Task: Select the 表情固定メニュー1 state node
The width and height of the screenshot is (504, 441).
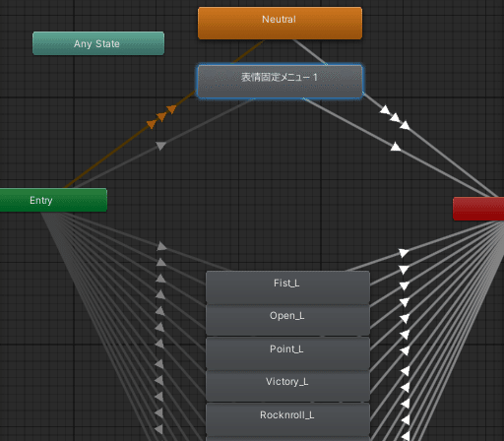Action: tap(280, 82)
